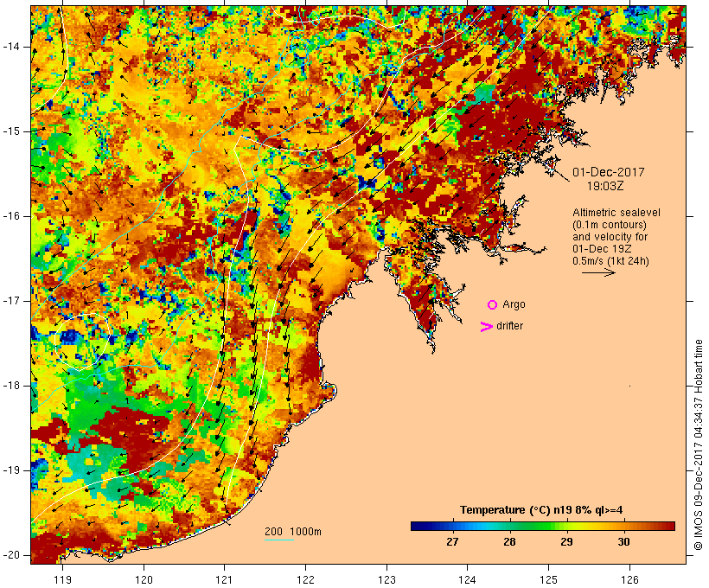Viewport: 709px width, 588px height.
Task: Click the latitude axis label '-16'
Action: tap(11, 216)
